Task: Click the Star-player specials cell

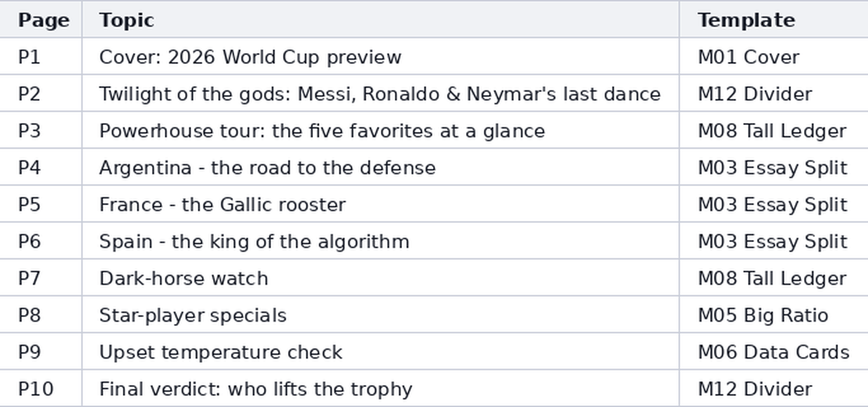Action: (381, 315)
